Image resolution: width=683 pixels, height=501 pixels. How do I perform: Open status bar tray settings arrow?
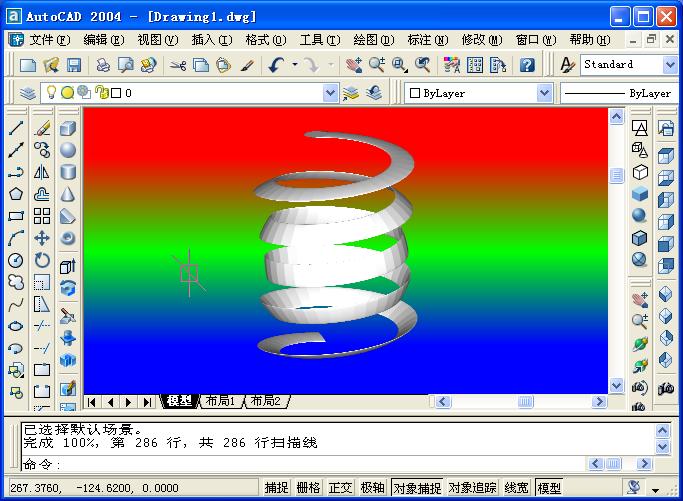coord(656,490)
